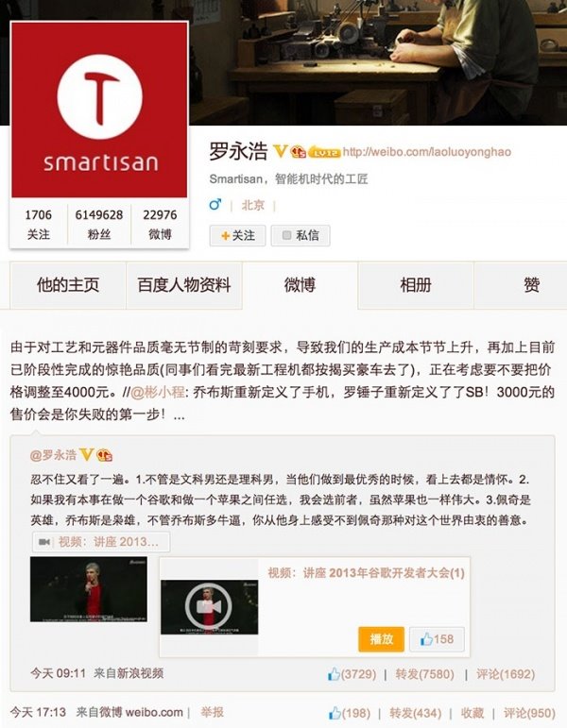This screenshot has height=728, width=567.
Task: Switch to the 百度人物资料 tab
Action: [184, 284]
